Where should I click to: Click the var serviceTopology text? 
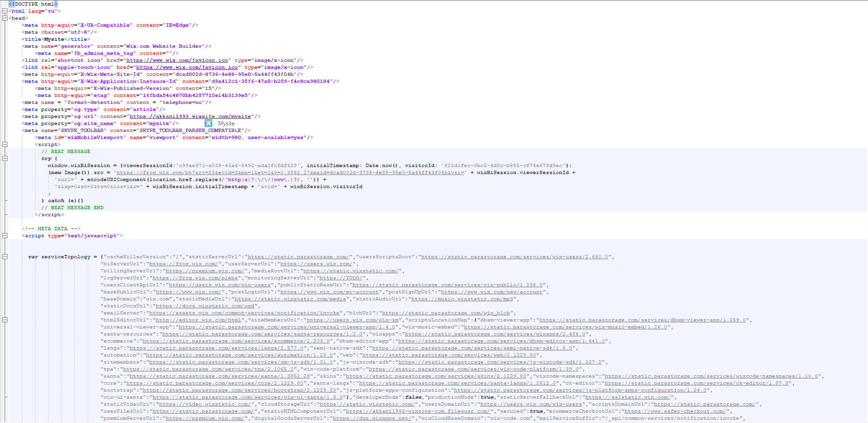[x=59, y=257]
